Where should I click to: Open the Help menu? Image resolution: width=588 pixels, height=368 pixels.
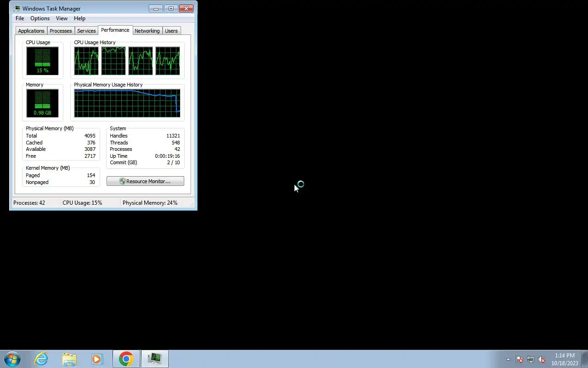tap(79, 18)
